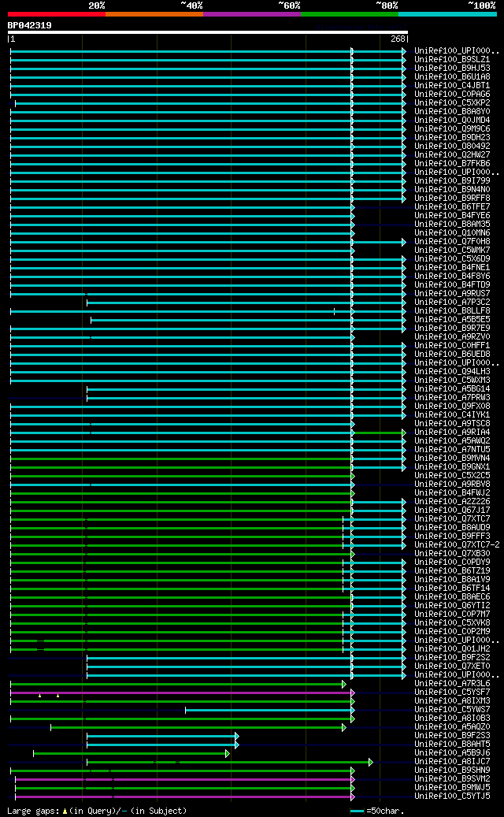Click the =50char. scale bar legend
Screen dimensions: 504x817
point(377,811)
